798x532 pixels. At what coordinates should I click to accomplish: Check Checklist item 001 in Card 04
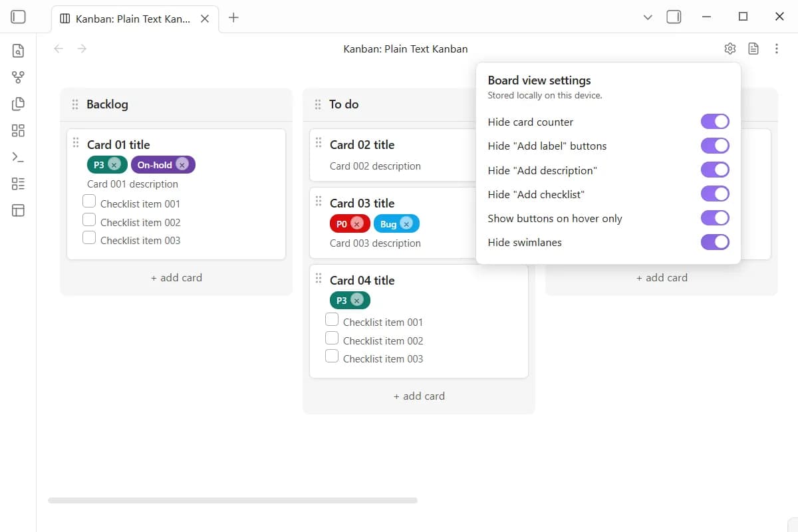click(x=332, y=319)
